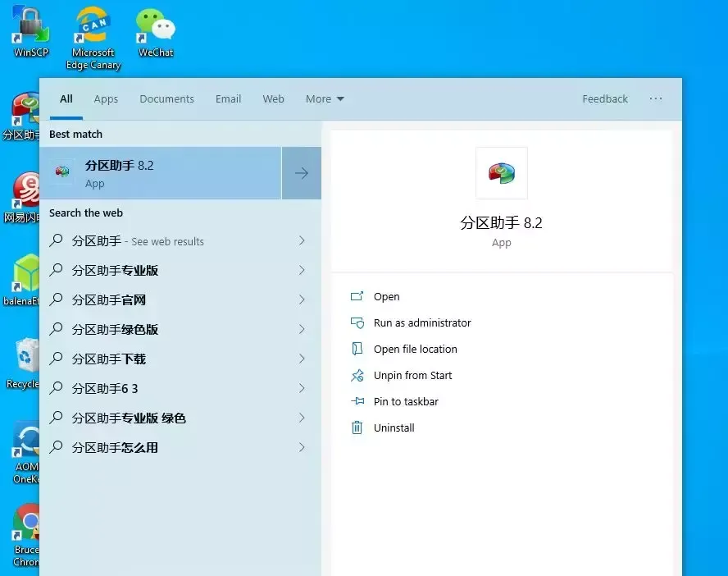The height and width of the screenshot is (576, 728).
Task: Open the three-dot options menu
Action: pyautogui.click(x=656, y=98)
